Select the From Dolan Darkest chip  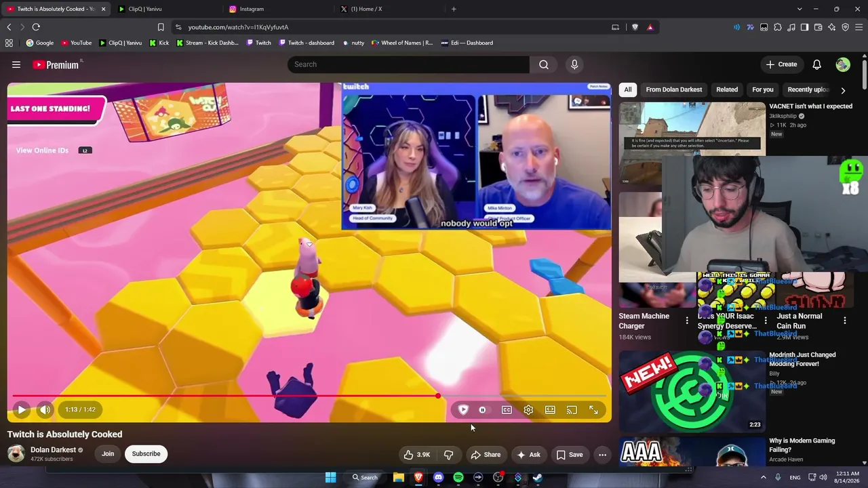pos(674,89)
